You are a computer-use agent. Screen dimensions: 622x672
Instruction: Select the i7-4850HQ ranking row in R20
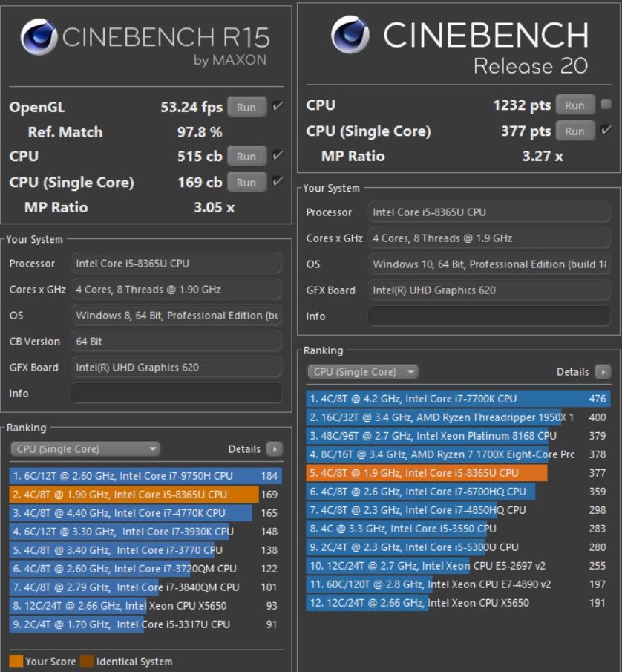[x=458, y=510]
